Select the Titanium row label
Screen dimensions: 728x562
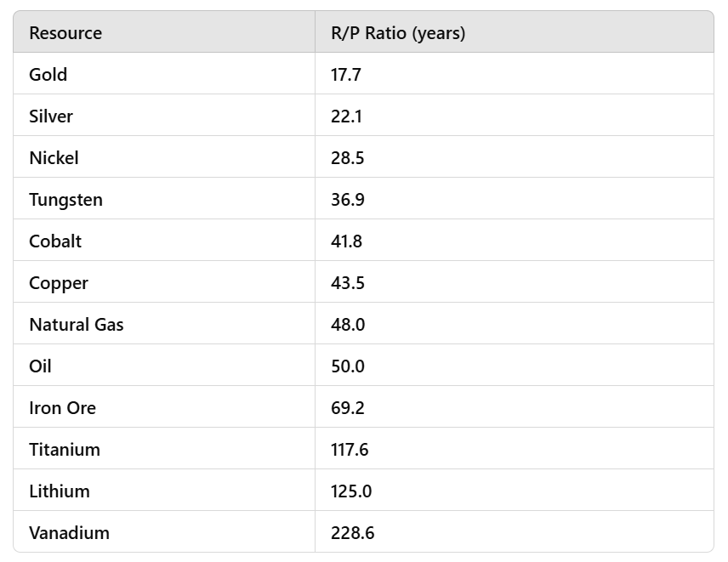pos(65,450)
